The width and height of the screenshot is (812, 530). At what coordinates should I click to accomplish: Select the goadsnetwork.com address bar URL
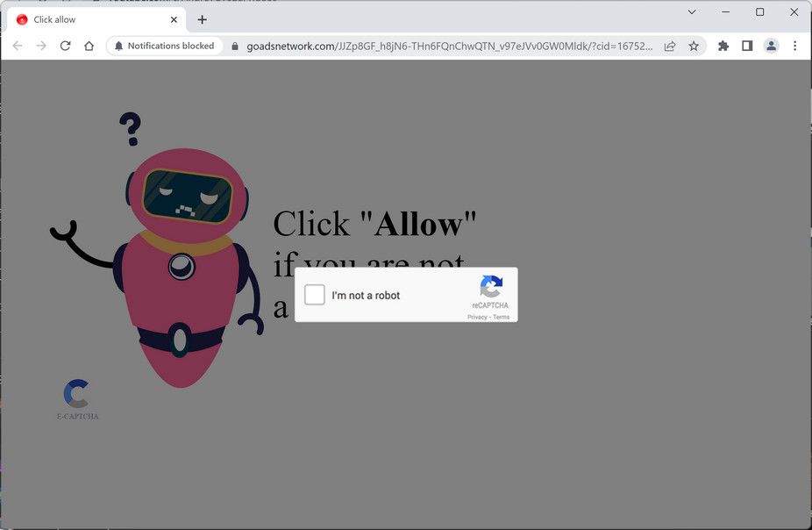450,47
